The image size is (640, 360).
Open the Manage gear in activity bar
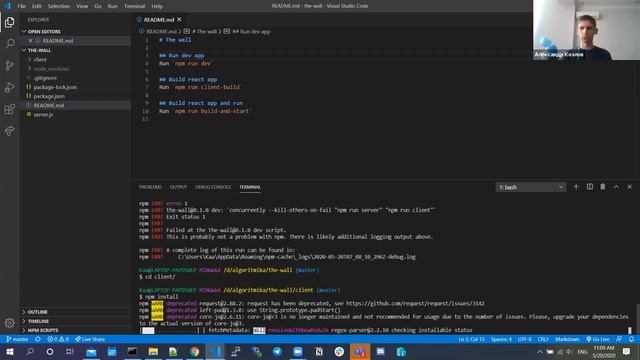coord(9,323)
